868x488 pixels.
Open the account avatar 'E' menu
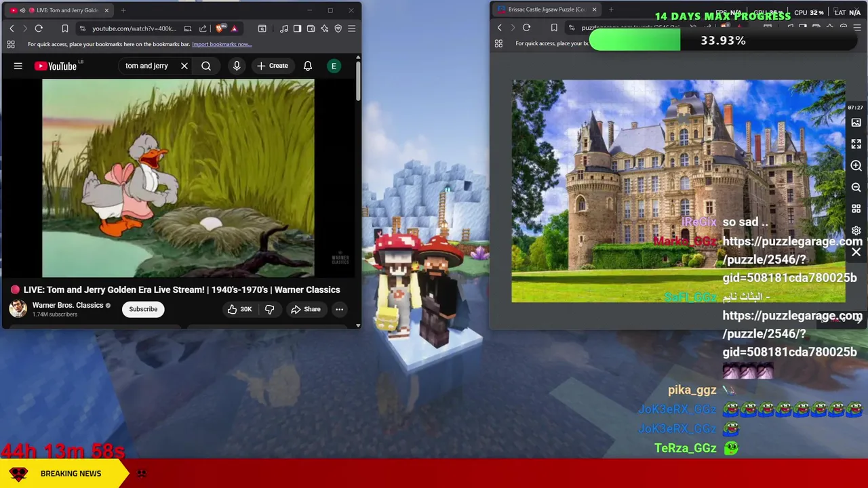pos(334,66)
